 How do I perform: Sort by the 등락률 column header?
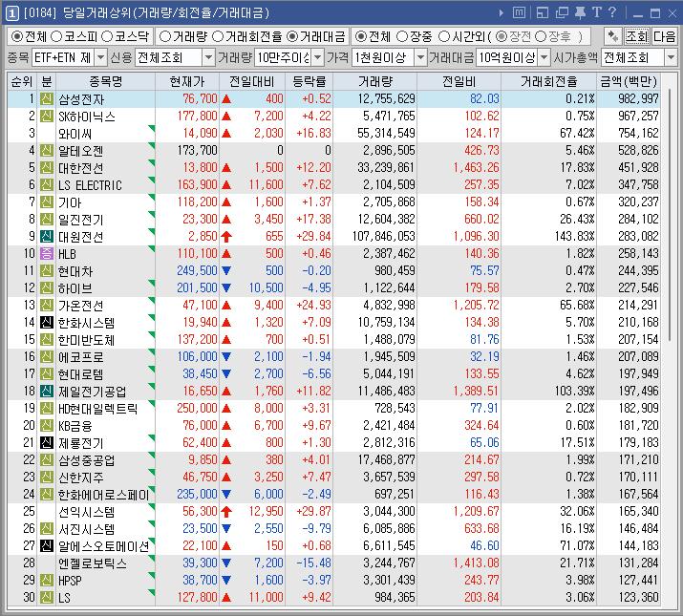pos(309,81)
